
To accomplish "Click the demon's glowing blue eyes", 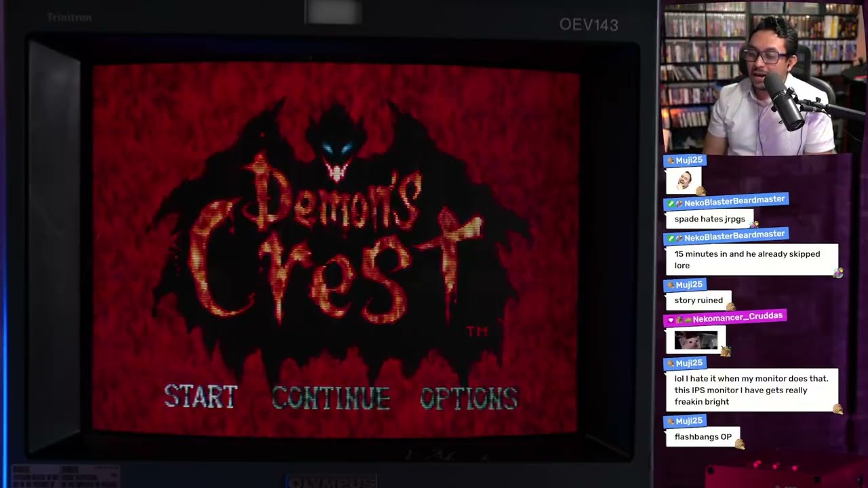I will pyautogui.click(x=338, y=148).
